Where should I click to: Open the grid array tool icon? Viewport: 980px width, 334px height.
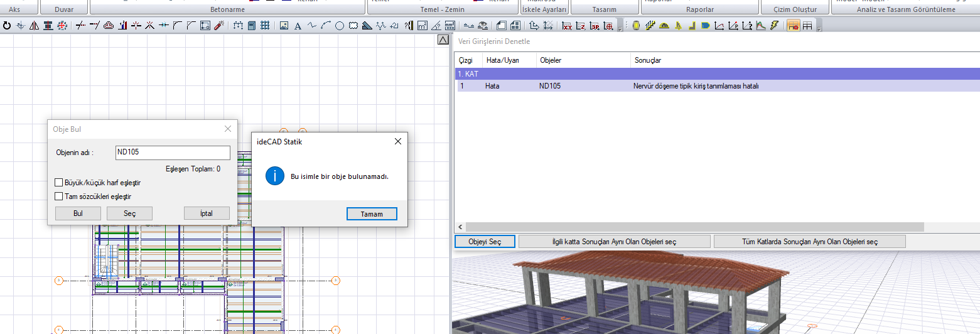click(265, 26)
